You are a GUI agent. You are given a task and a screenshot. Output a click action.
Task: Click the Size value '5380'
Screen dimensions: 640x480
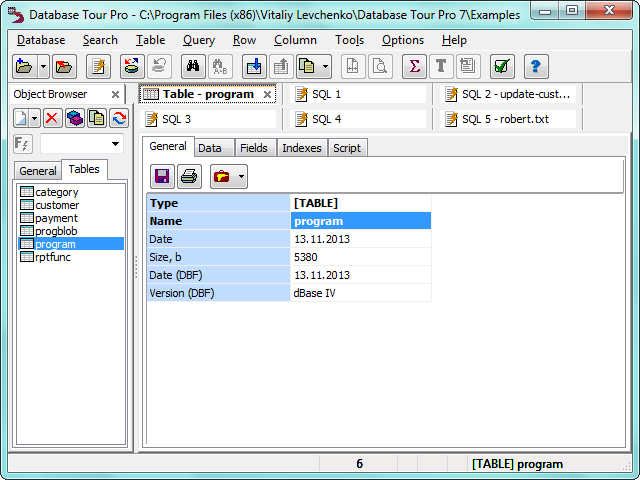tap(361, 257)
